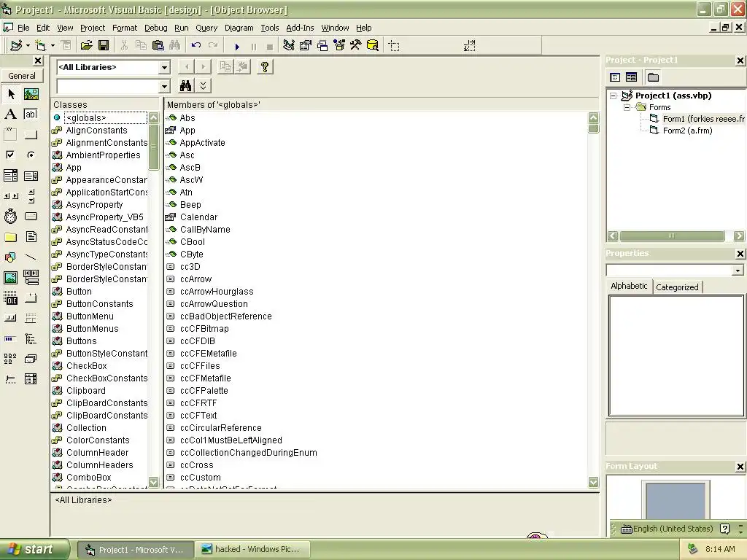
Task: Click the Classes list scrollbar thumb
Action: (153, 147)
